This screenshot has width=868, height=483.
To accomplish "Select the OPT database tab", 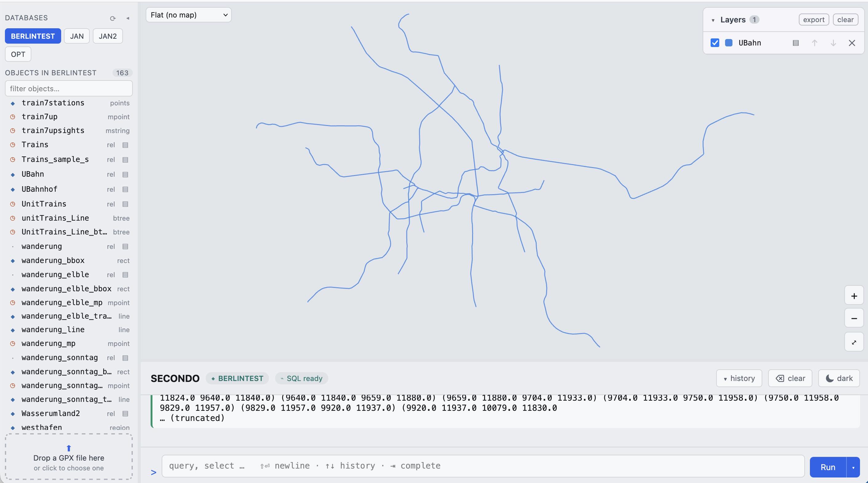I will point(18,54).
